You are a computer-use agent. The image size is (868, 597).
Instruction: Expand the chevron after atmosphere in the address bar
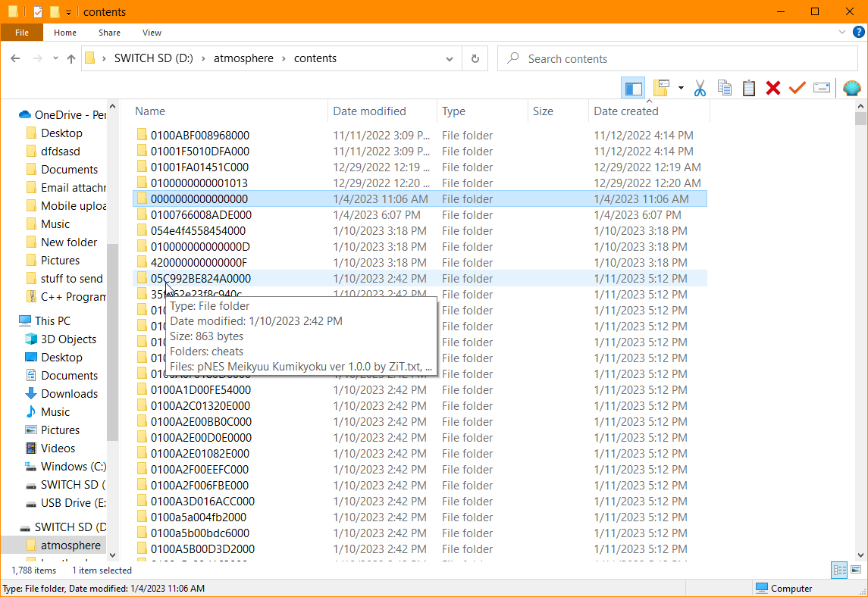tap(284, 58)
